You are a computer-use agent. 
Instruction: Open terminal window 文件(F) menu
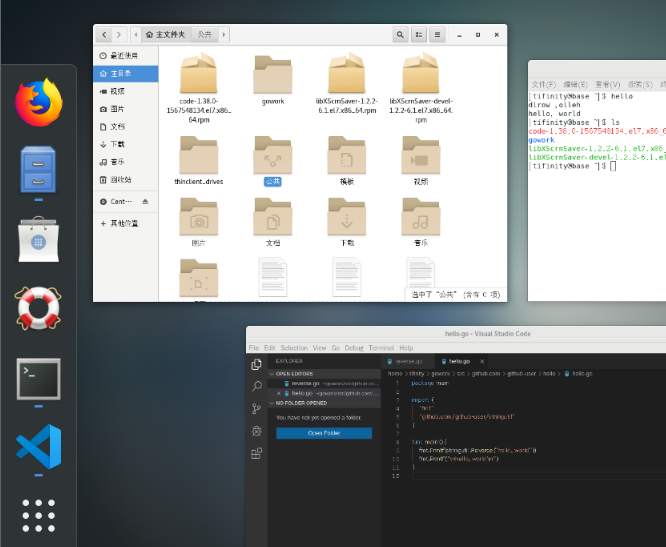coord(544,84)
